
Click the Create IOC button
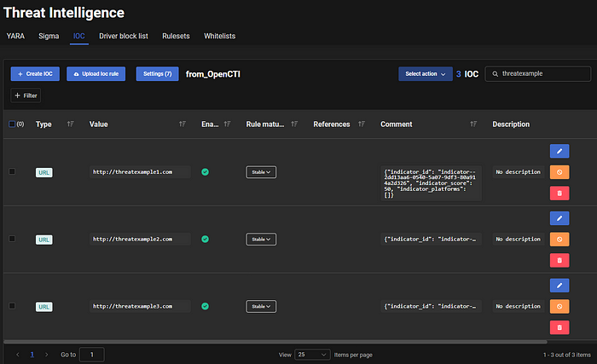click(35, 74)
